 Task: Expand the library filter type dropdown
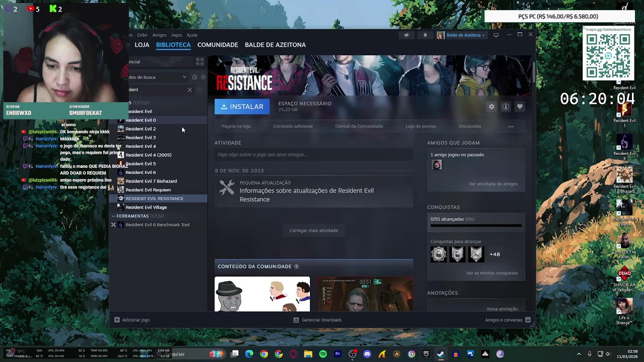pyautogui.click(x=184, y=77)
